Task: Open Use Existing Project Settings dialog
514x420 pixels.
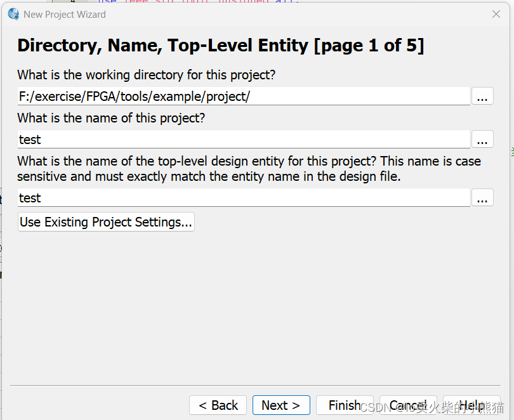Action: [106, 222]
